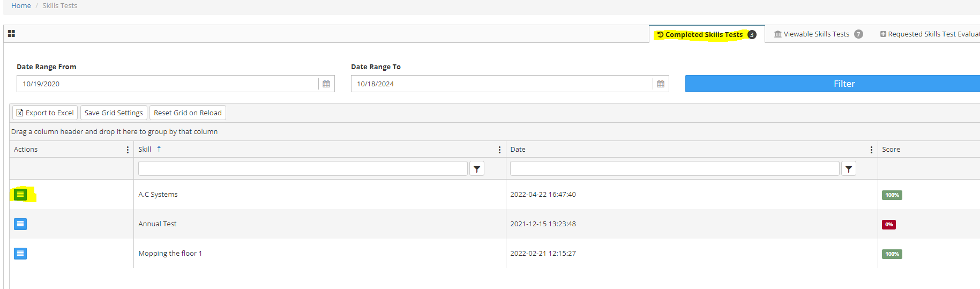Click the Skill column filter funnel icon
980x289 pixels.
(477, 169)
